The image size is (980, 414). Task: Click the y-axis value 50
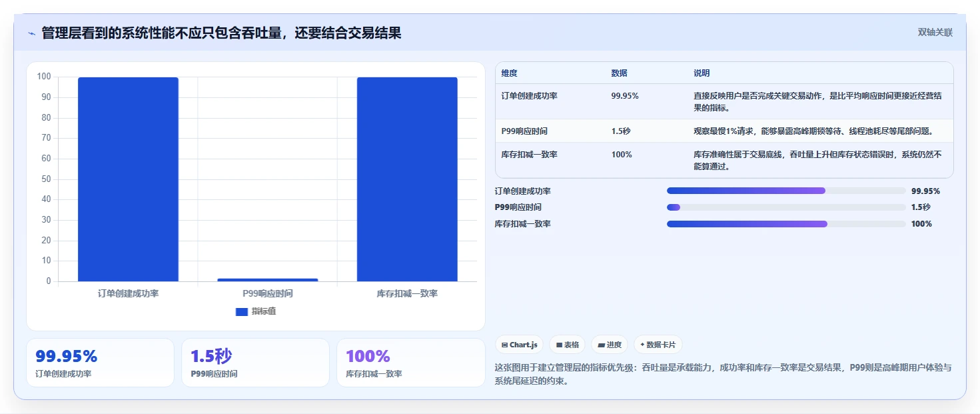coord(46,179)
